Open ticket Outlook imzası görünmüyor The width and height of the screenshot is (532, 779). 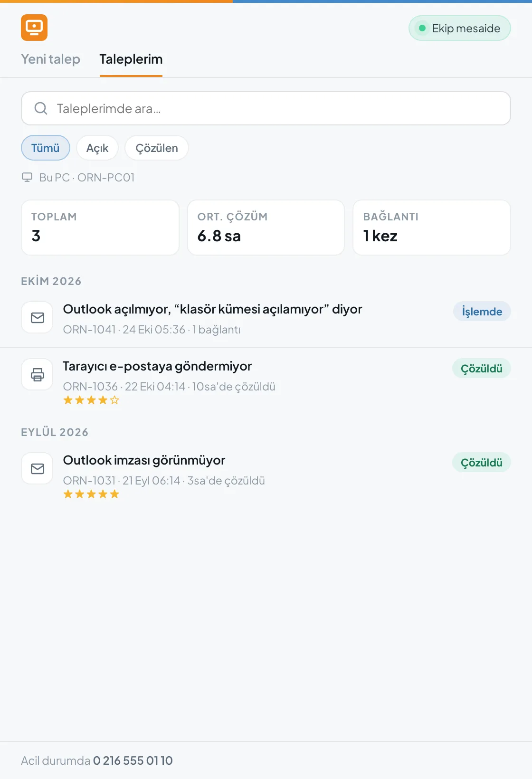266,476
